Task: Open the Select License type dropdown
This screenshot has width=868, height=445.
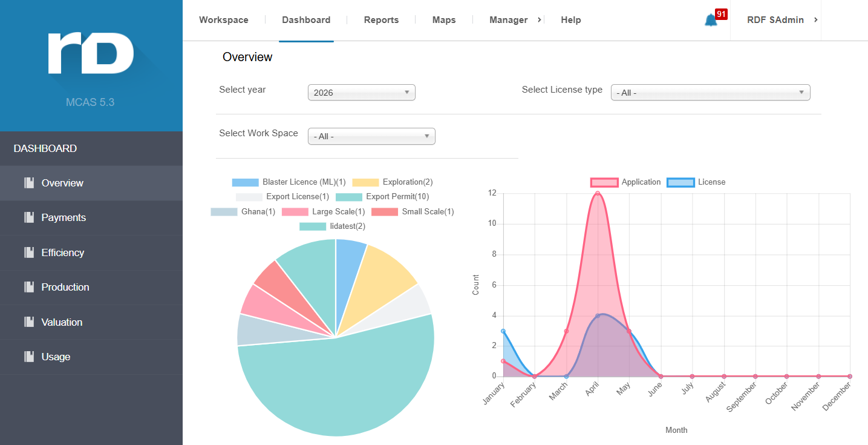Action: (x=710, y=93)
